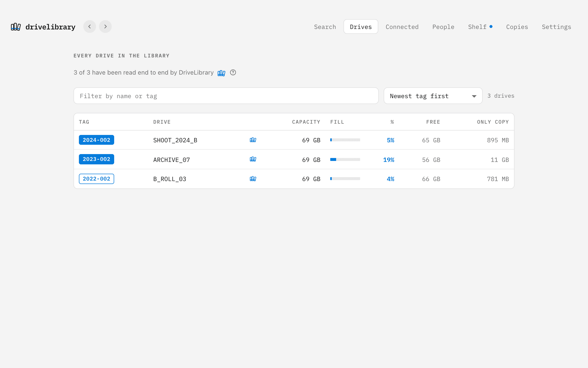Click the 4% fill percentage
The height and width of the screenshot is (368, 588).
pyautogui.click(x=391, y=179)
